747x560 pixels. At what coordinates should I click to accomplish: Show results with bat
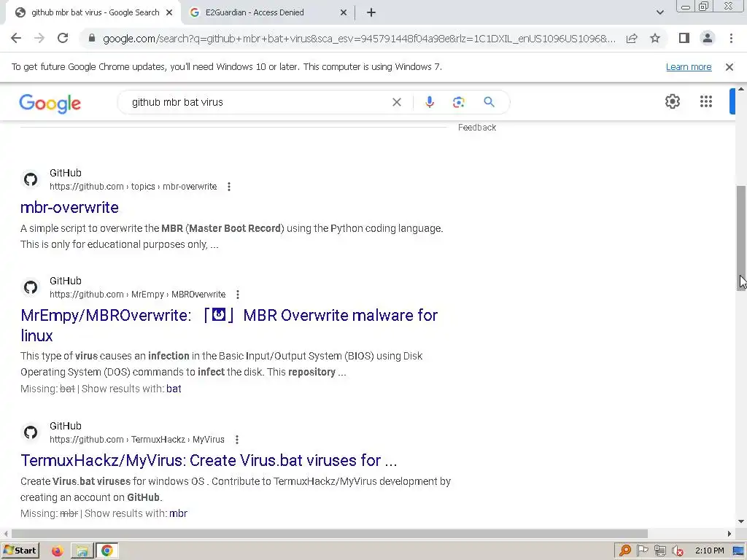click(x=174, y=389)
